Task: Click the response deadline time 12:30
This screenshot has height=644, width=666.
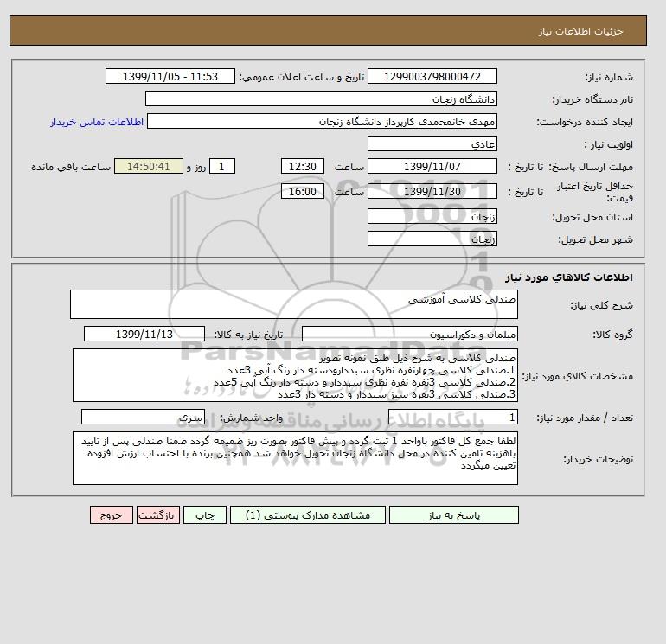Action: point(303,167)
